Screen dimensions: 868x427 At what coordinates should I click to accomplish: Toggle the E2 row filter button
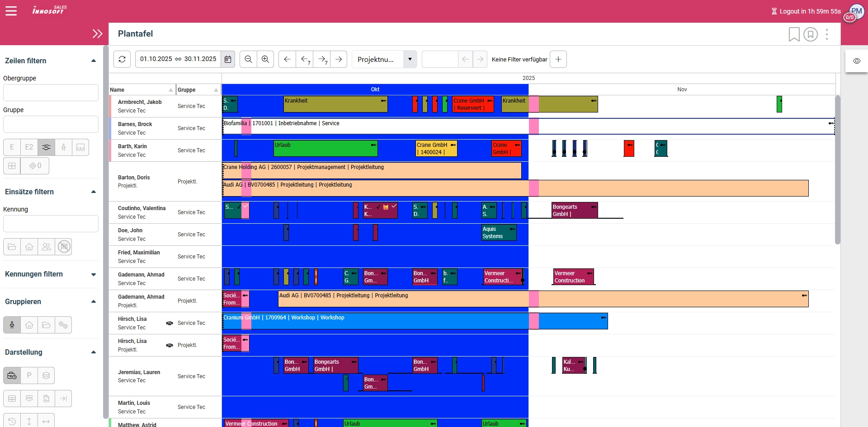pos(29,147)
